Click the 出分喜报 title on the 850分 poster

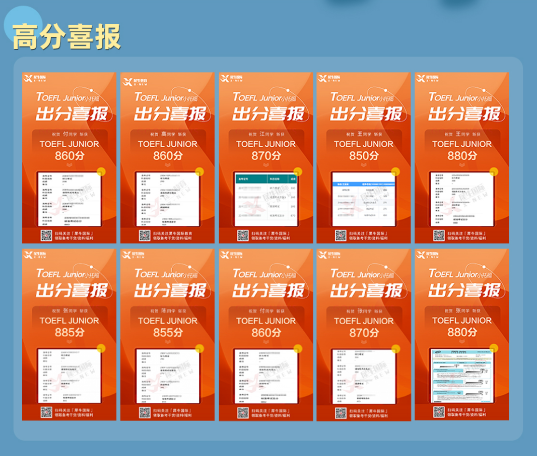pos(366,114)
